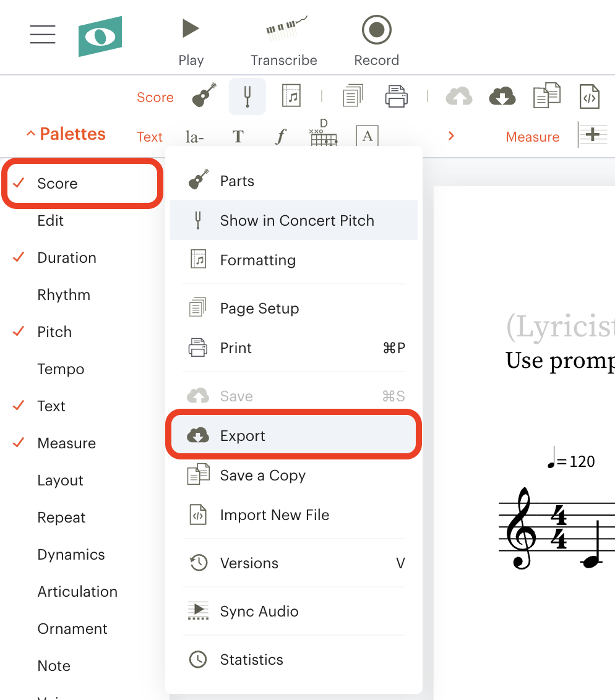
Task: Click the guitar Parts icon in toolbar
Action: click(204, 96)
